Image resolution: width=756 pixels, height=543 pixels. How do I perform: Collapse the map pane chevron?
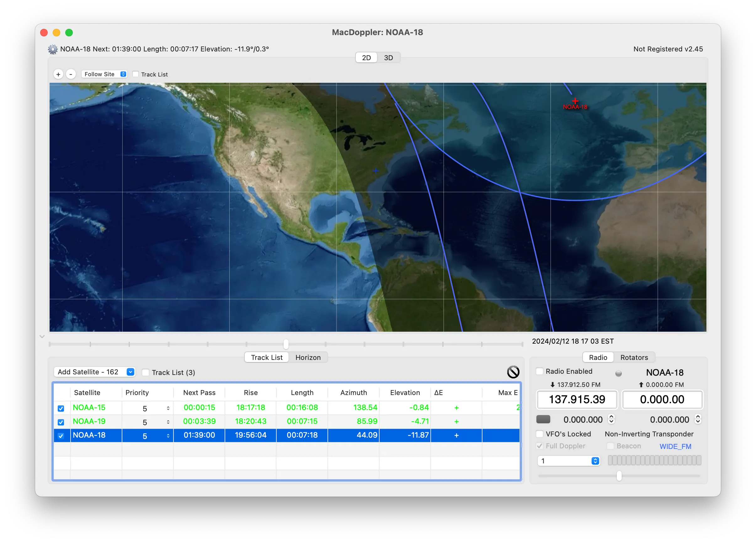(x=42, y=336)
